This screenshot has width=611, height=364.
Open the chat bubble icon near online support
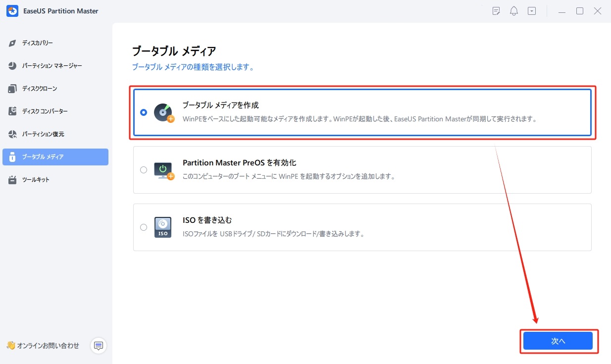pyautogui.click(x=98, y=346)
